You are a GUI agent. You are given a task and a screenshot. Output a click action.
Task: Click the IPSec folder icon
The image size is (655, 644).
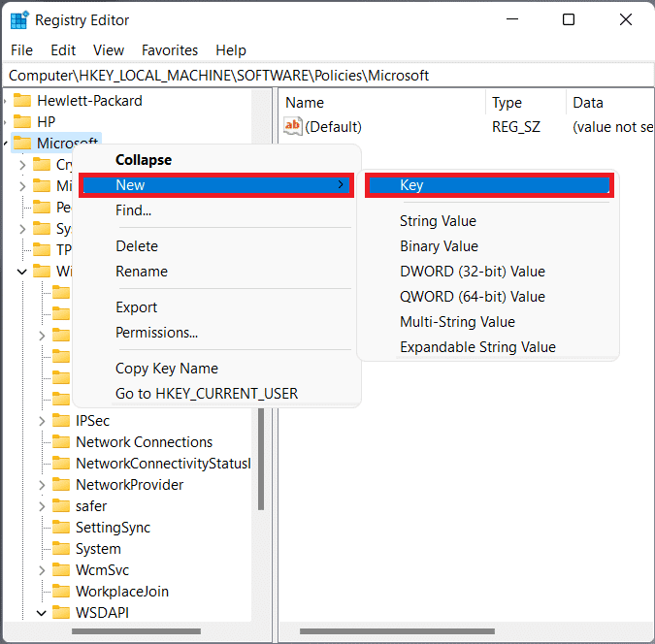click(x=61, y=421)
